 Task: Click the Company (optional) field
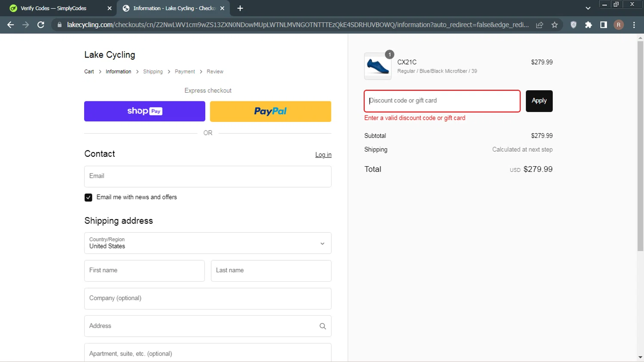point(208,298)
